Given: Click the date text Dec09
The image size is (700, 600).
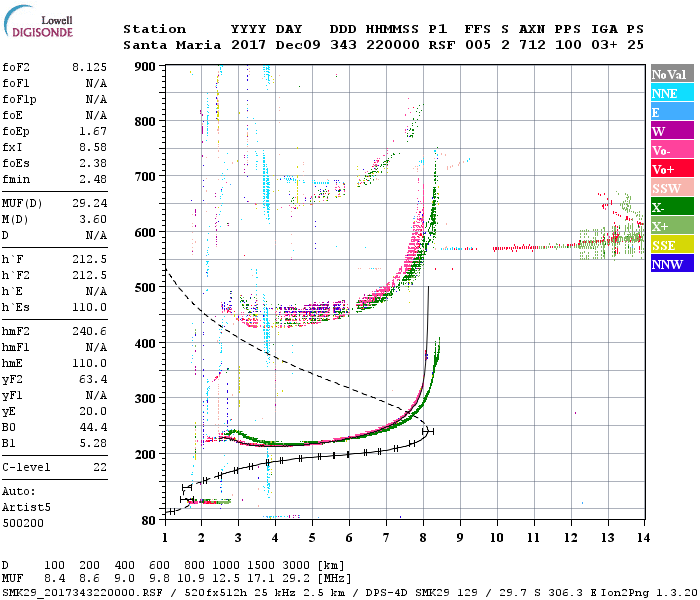Looking at the screenshot, I should click(x=298, y=45).
